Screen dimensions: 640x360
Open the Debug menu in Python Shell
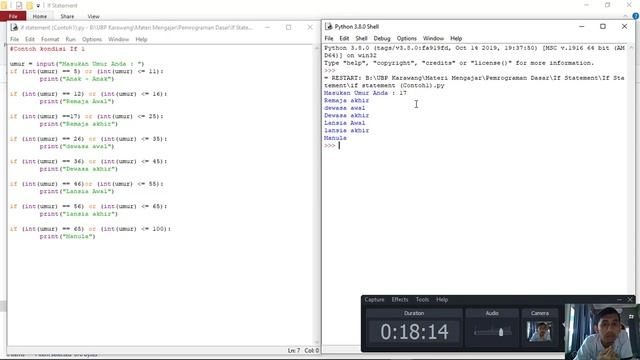(382, 38)
